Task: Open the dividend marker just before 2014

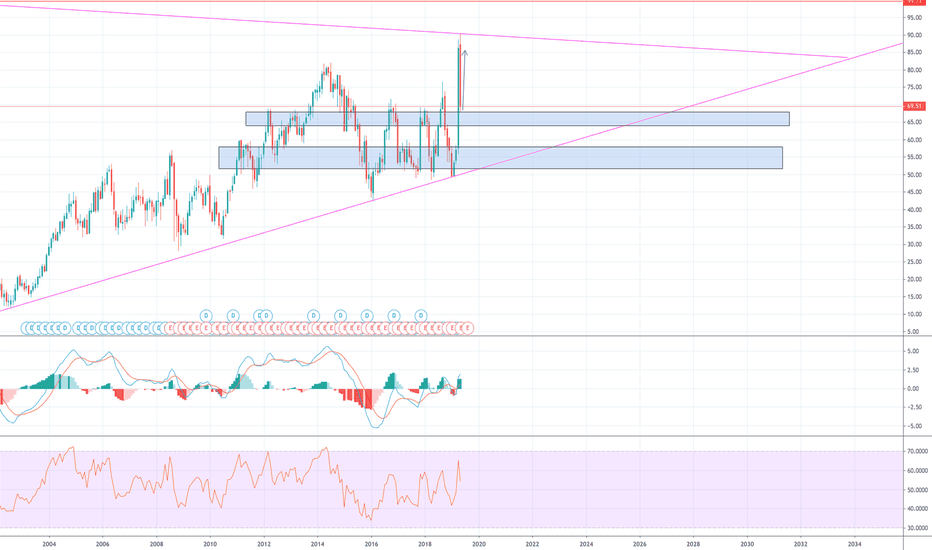Action: pyautogui.click(x=313, y=315)
